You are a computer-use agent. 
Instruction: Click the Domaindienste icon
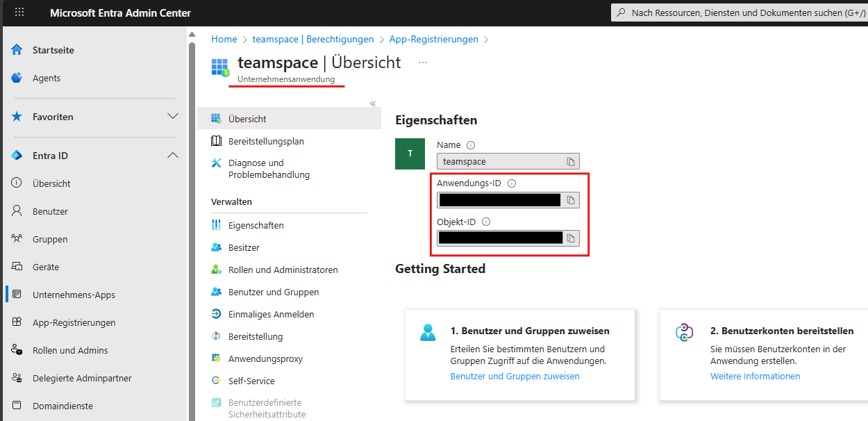pos(17,406)
